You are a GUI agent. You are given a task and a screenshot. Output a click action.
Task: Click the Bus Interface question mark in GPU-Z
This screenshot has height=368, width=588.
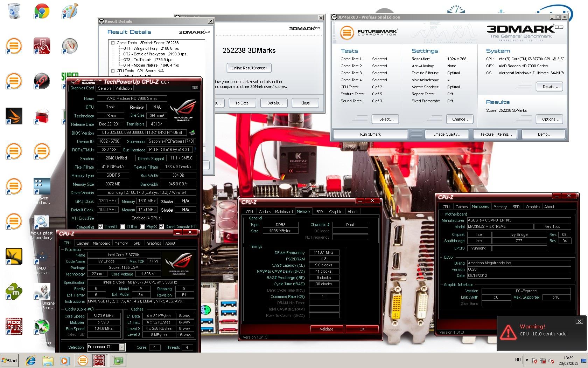[x=195, y=150]
